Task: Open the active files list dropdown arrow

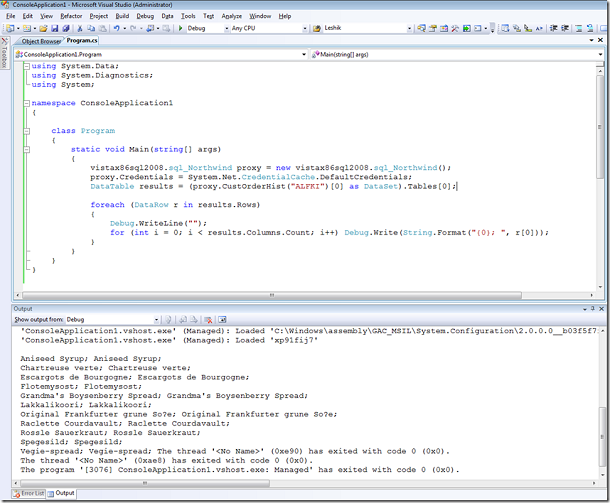Action: click(x=592, y=40)
